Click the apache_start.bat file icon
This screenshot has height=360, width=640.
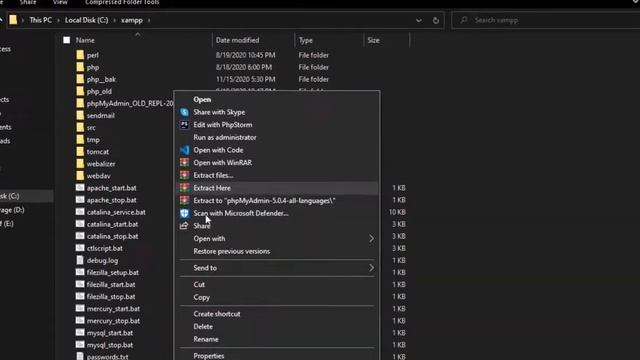click(80, 188)
